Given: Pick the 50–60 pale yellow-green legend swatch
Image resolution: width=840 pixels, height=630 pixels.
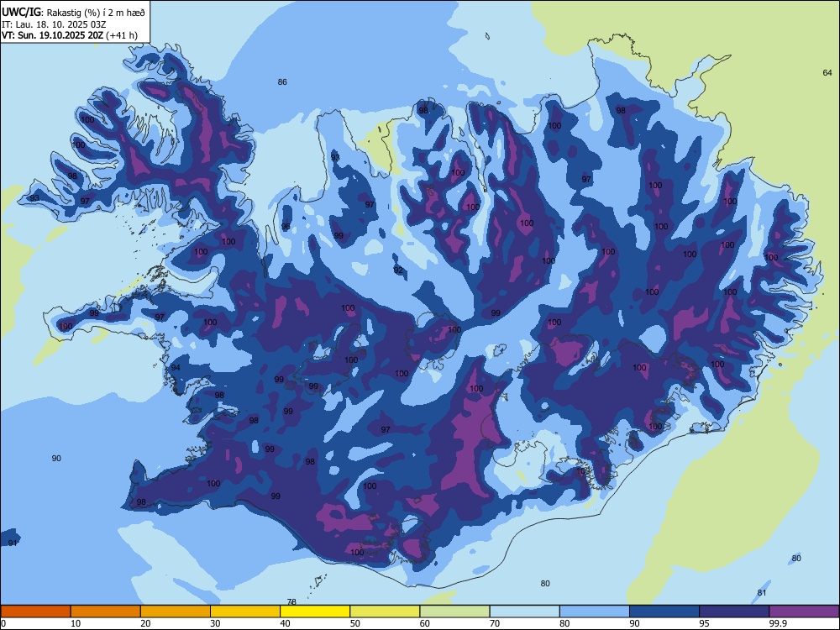Looking at the screenshot, I should [x=385, y=612].
